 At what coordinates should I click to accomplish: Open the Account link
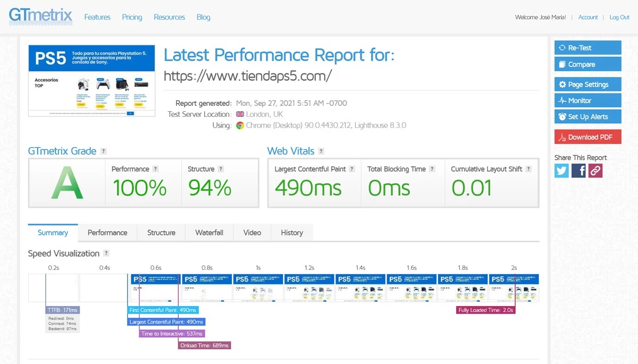point(588,17)
